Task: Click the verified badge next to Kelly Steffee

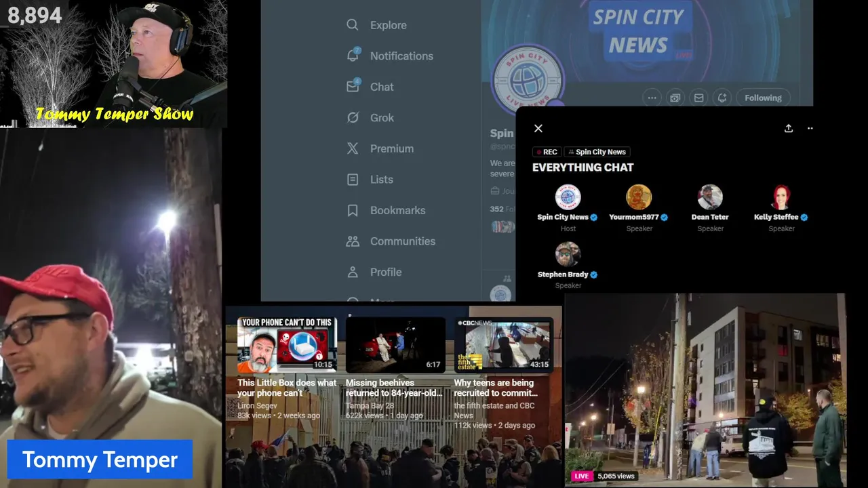Action: (x=804, y=218)
